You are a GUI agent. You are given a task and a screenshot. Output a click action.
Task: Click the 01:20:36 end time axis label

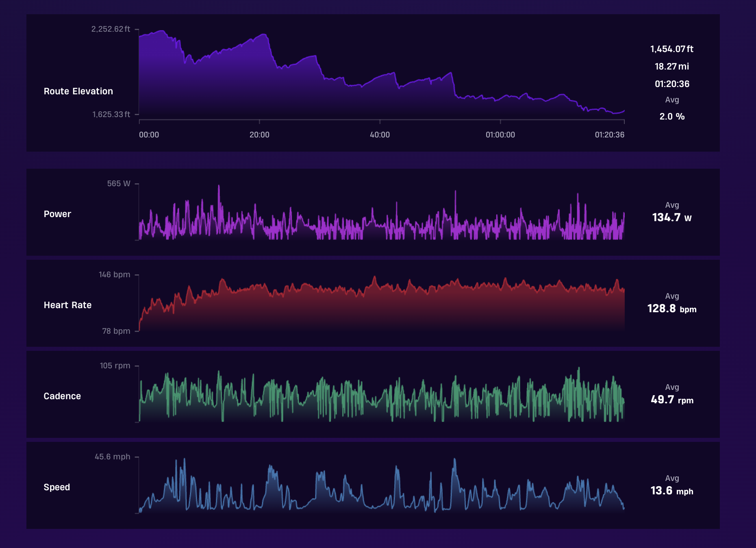(x=609, y=135)
